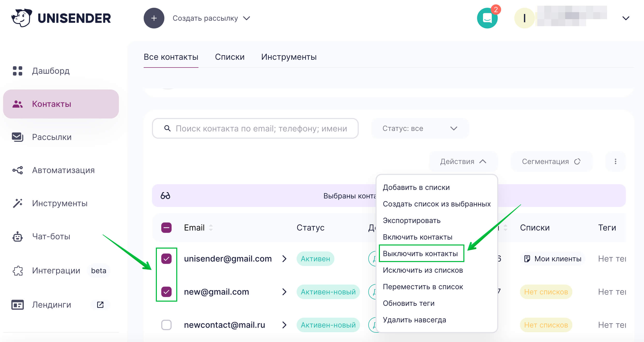Open the Chat-bots robot icon
This screenshot has height=342, width=644.
coord(18,236)
